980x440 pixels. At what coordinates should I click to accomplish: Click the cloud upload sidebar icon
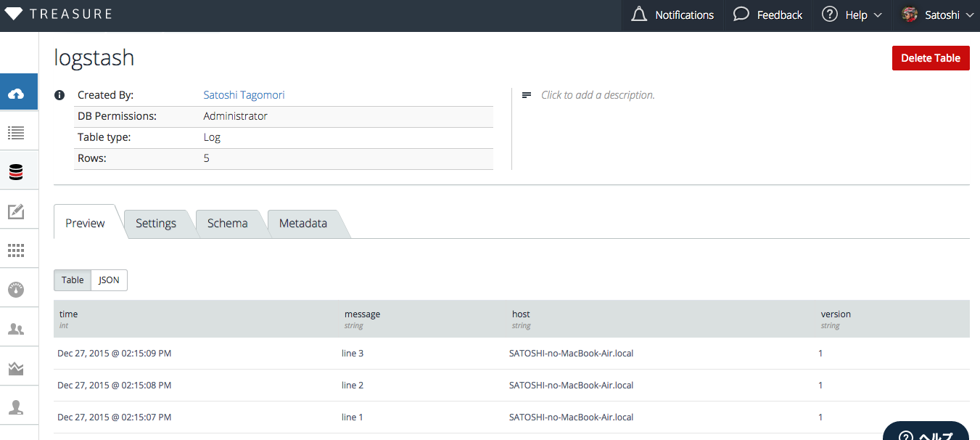pos(16,94)
